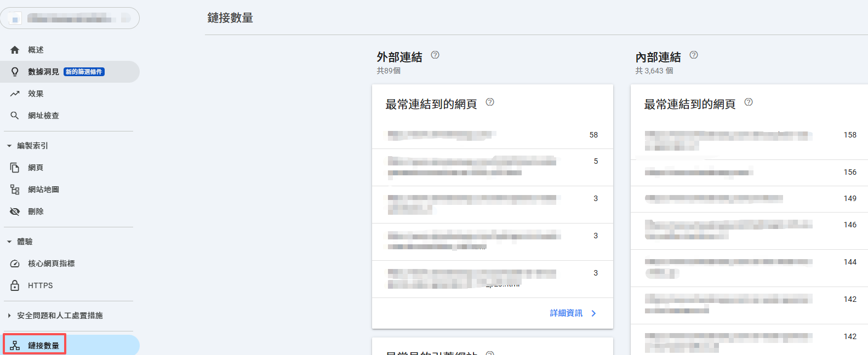
Task: Expand the 安全問題和人工處置措施 section
Action: (9, 316)
